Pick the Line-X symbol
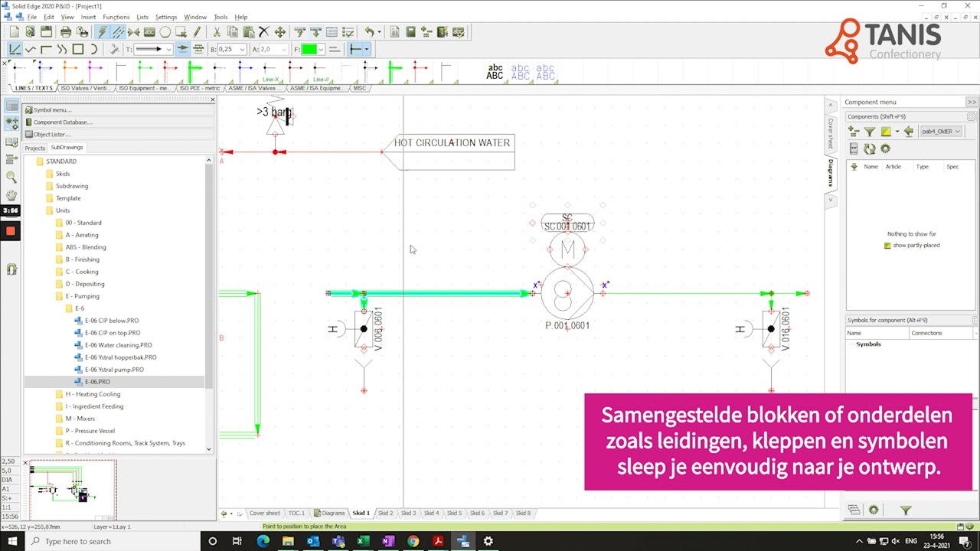This screenshot has height=551, width=980. 270,72
